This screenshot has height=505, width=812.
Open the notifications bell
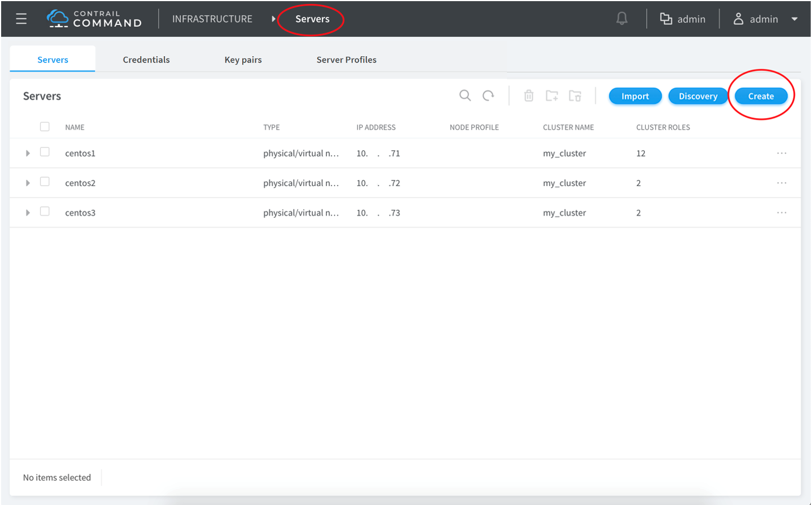621,19
